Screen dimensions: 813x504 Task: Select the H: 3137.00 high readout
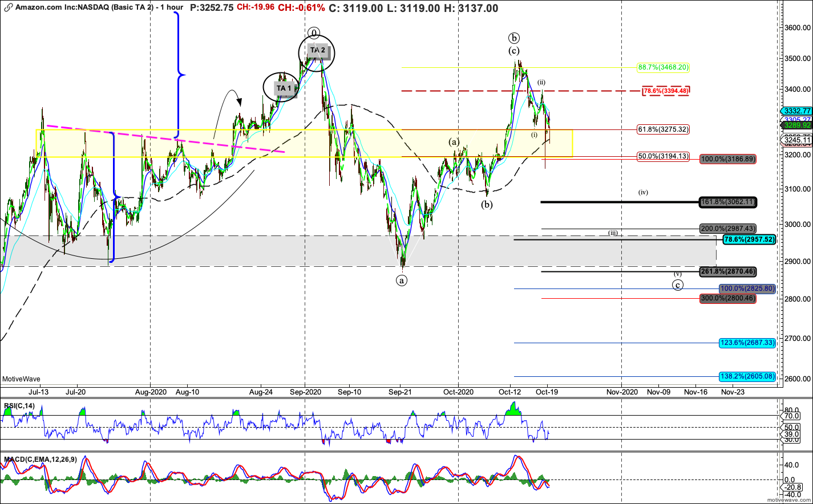pos(471,8)
